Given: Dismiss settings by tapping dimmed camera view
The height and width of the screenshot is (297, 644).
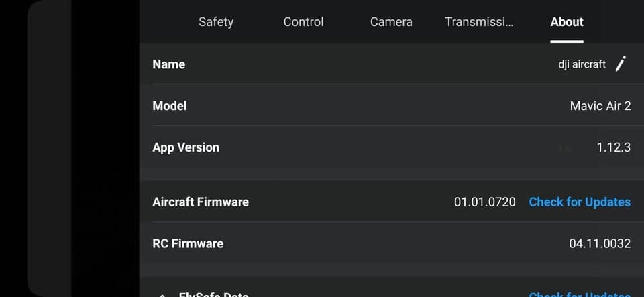Looking at the screenshot, I should click(x=70, y=147).
